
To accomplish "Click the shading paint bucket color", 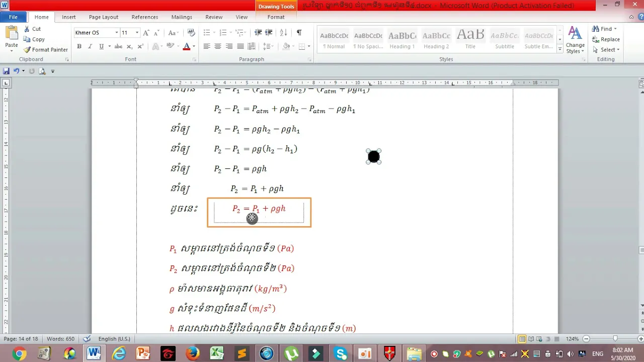I will click(x=286, y=46).
